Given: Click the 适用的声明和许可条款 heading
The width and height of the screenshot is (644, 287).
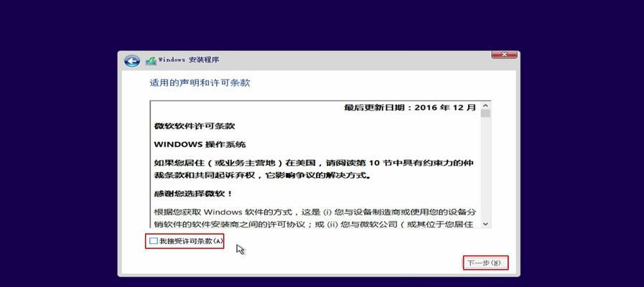Looking at the screenshot, I should (200, 83).
